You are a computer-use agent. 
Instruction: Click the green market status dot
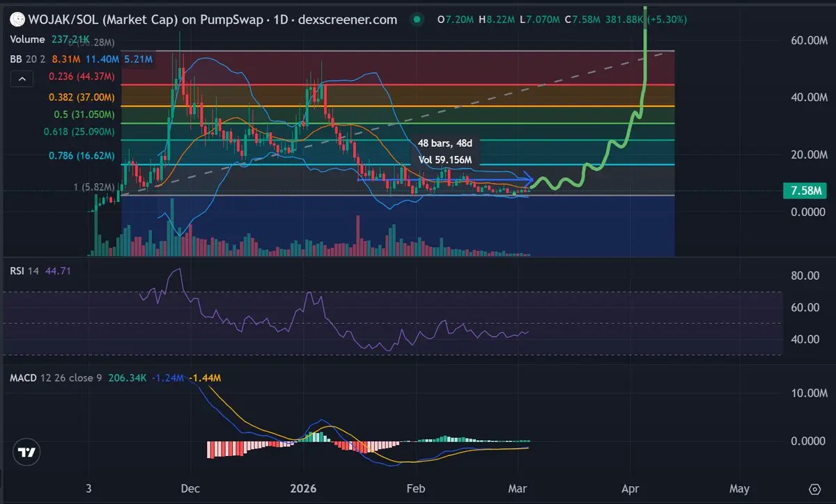(416, 19)
